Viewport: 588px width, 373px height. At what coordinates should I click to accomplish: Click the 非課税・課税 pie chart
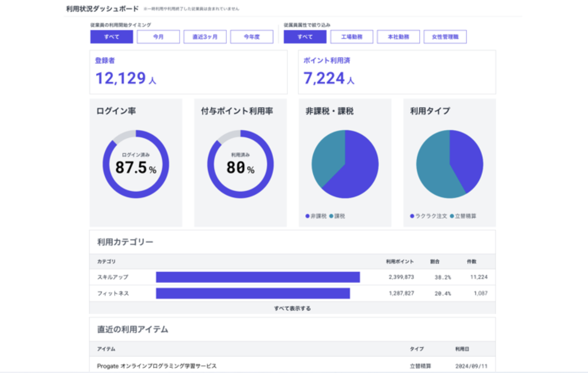point(345,164)
